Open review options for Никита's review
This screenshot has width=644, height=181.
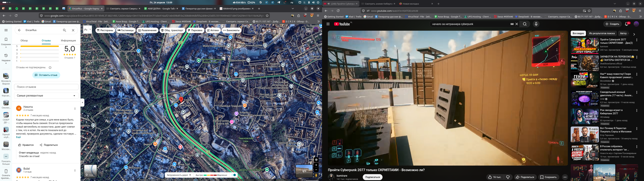pyautogui.click(x=75, y=108)
